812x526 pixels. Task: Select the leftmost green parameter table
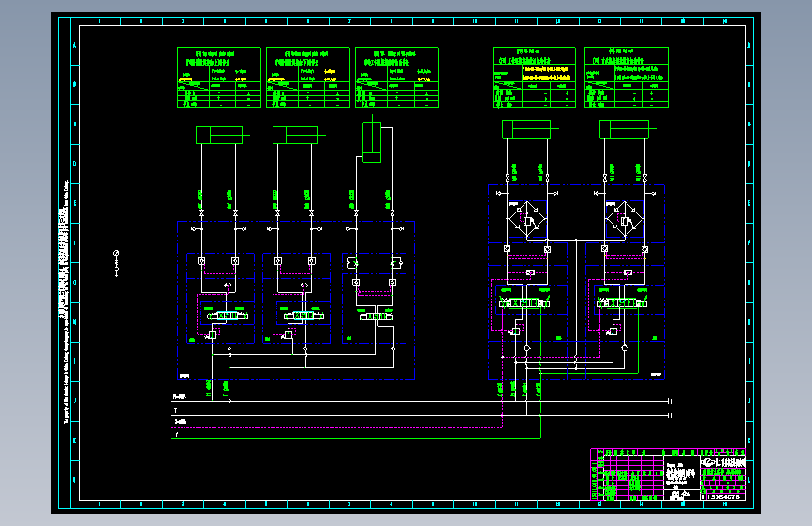(219, 77)
